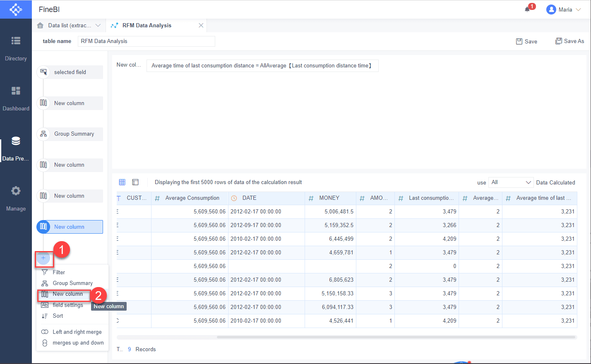591x364 pixels.
Task: Open the Dashboard sidebar section
Action: pos(16,98)
